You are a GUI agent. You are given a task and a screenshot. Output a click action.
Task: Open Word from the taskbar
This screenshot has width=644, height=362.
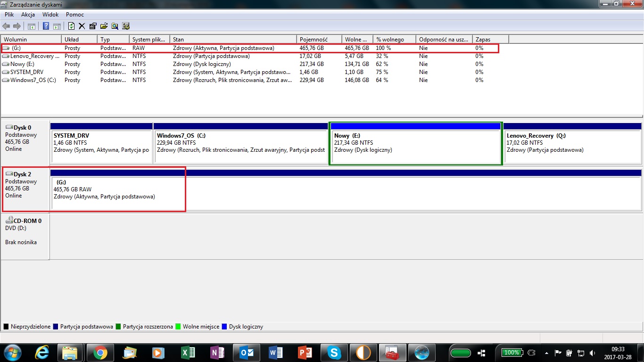coord(275,353)
